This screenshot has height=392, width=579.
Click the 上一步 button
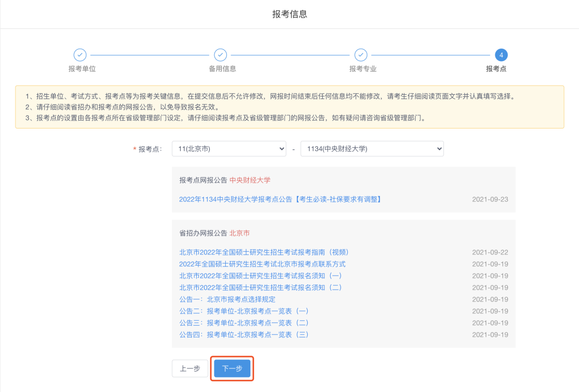click(190, 368)
